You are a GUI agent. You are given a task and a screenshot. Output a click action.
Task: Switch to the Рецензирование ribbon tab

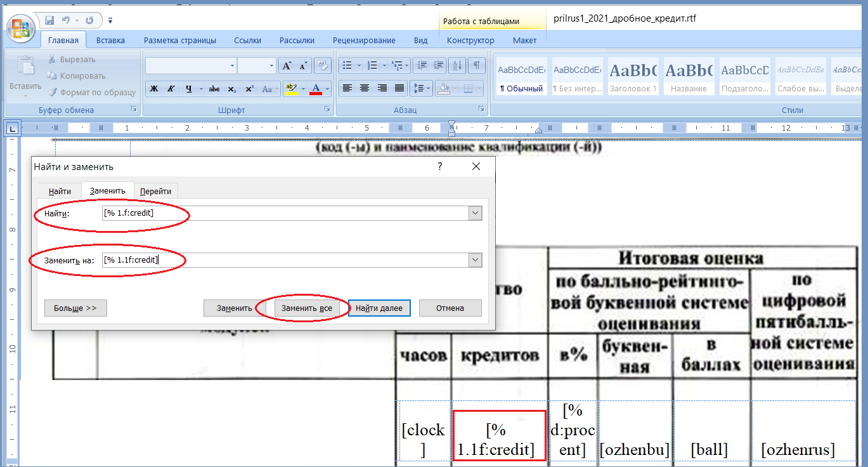(364, 40)
